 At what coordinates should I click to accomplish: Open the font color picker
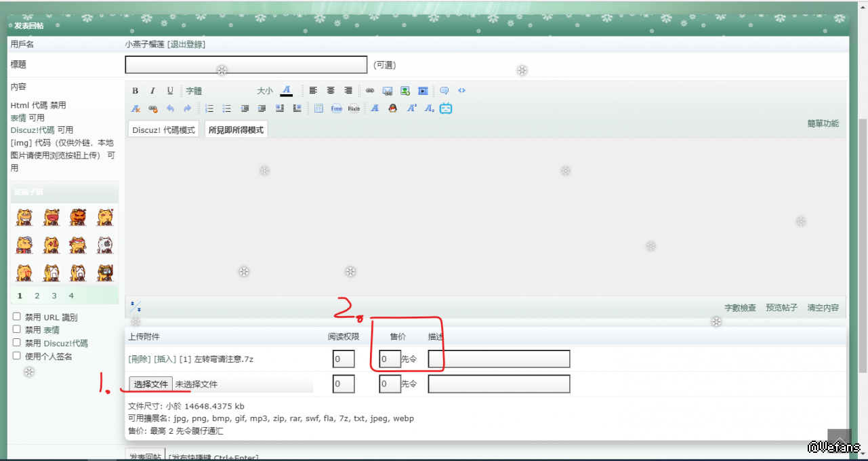click(x=287, y=91)
